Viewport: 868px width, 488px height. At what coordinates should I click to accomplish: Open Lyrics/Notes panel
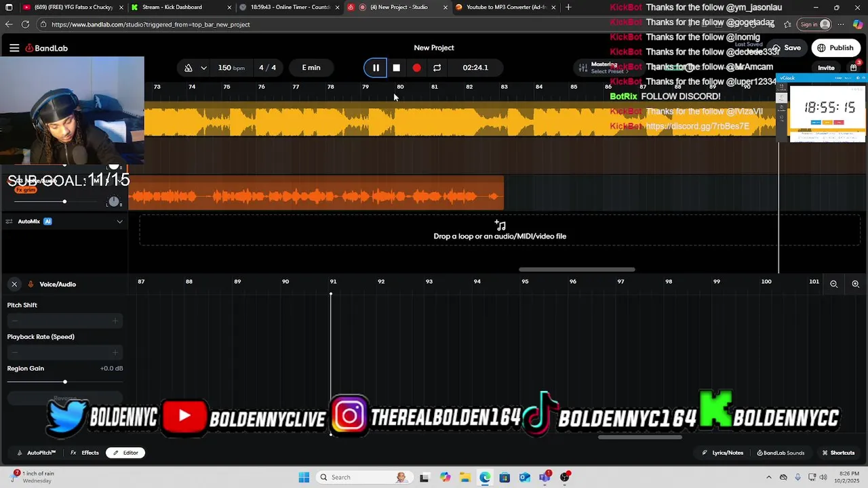click(x=723, y=453)
